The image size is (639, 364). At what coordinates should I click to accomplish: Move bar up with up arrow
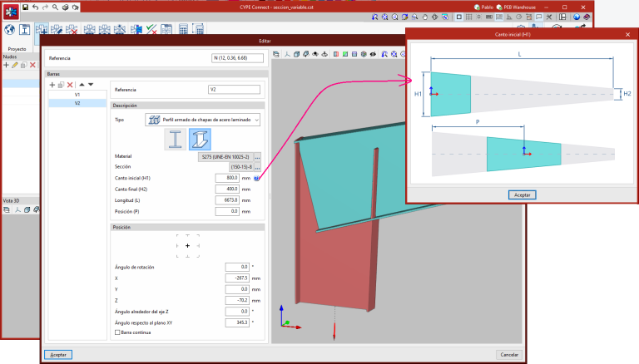click(82, 85)
